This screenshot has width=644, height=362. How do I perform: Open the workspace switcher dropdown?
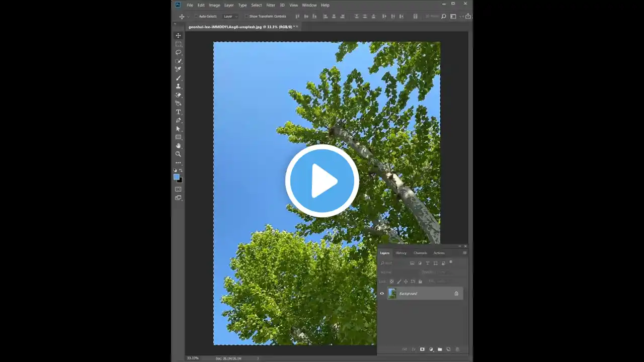tap(453, 17)
